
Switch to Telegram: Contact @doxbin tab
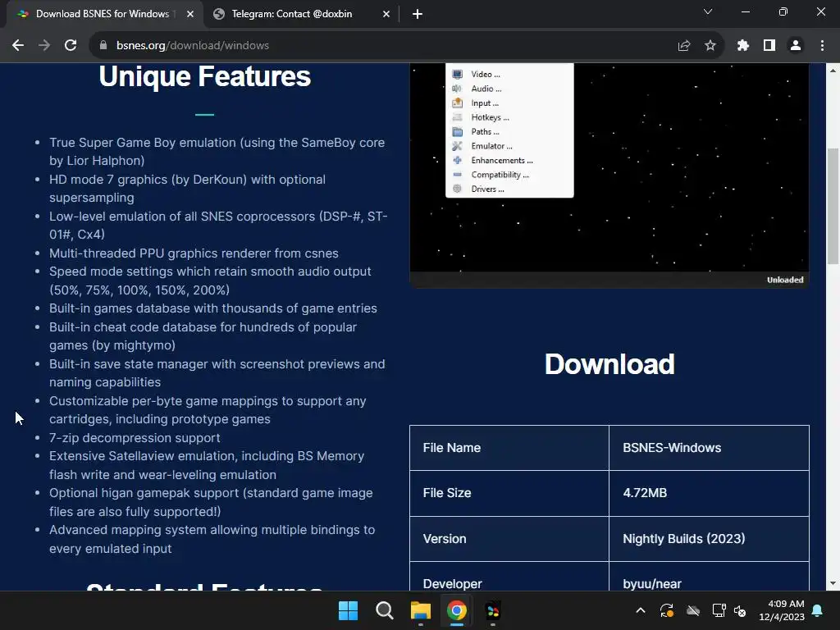pos(292,14)
